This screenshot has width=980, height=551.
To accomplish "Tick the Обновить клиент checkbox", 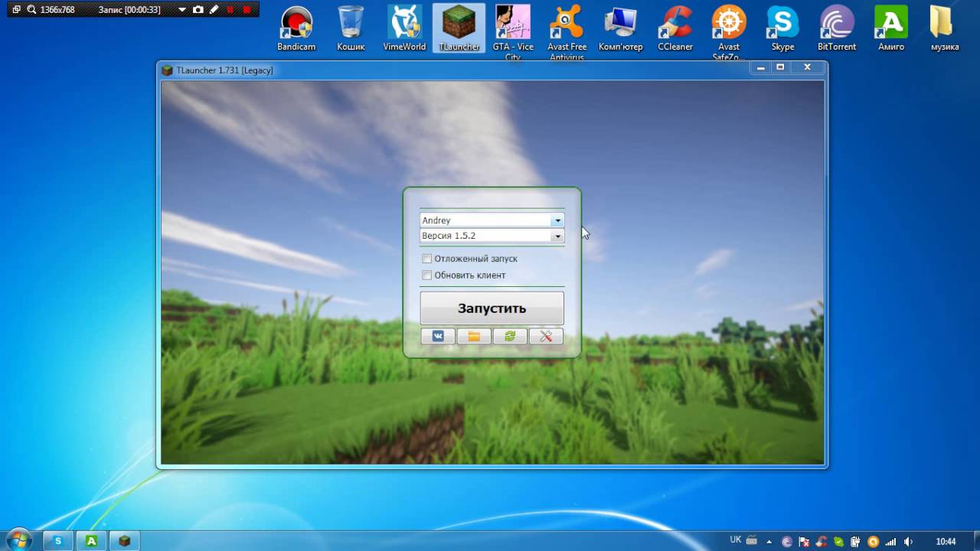I will coord(427,275).
